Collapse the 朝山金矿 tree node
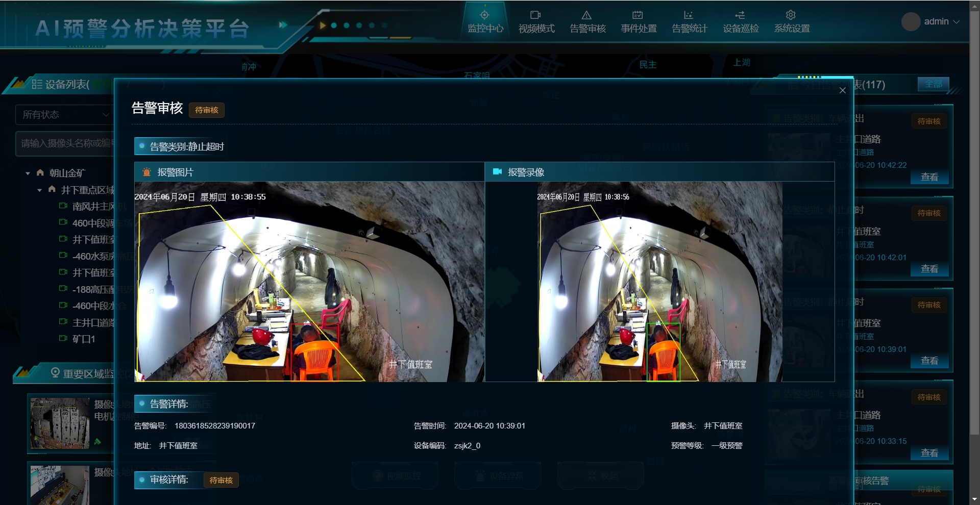This screenshot has height=505, width=980. 28,173
